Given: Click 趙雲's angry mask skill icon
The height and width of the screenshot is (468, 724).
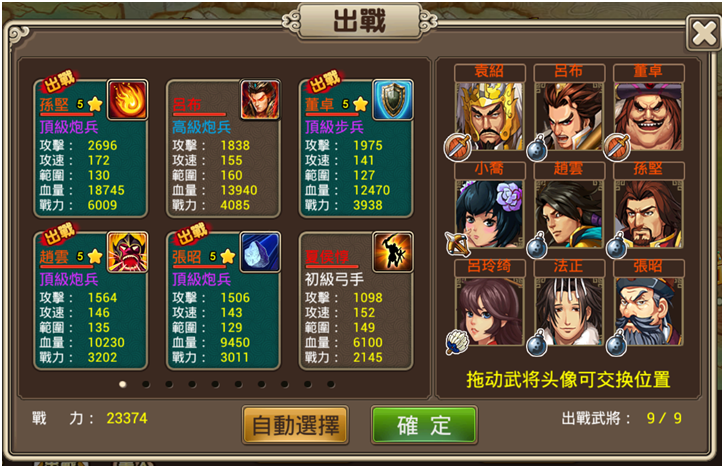Looking at the screenshot, I should click(x=127, y=252).
